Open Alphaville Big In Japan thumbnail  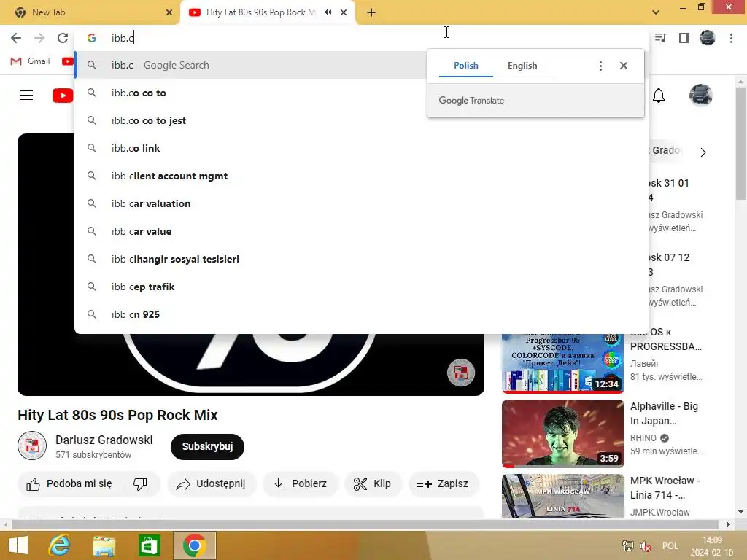562,434
